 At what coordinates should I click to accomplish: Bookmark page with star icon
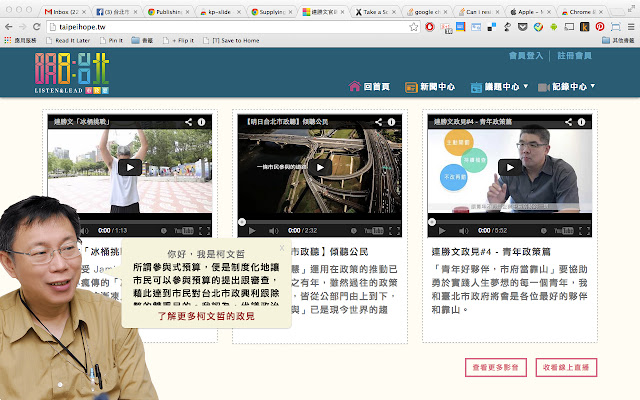pyautogui.click(x=413, y=27)
